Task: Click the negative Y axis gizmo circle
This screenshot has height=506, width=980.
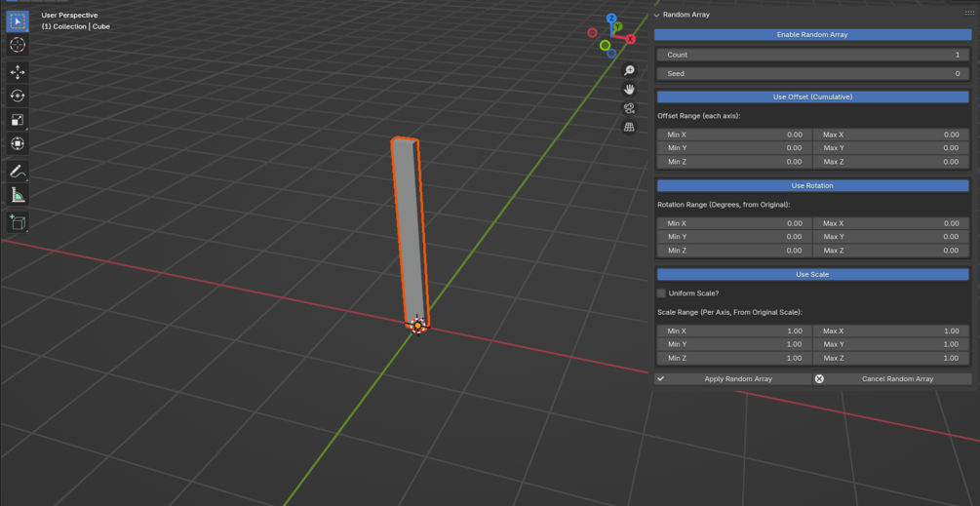Action: (605, 45)
